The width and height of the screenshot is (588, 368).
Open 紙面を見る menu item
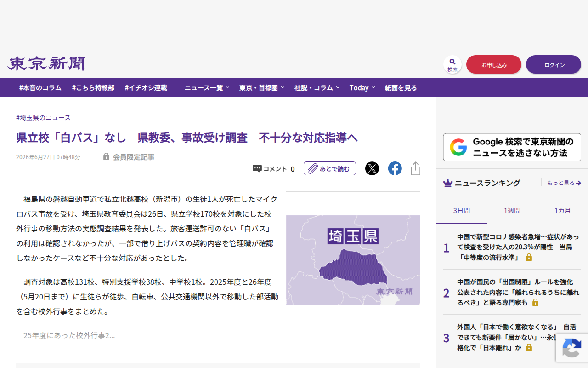coord(401,87)
